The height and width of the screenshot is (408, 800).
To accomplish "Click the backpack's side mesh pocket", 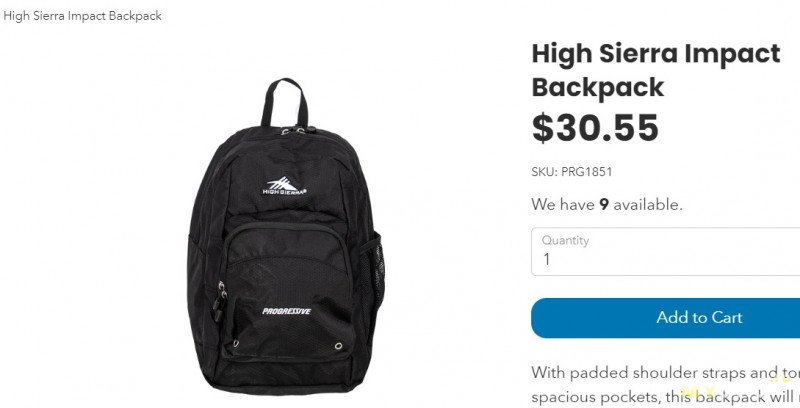I will tap(375, 275).
